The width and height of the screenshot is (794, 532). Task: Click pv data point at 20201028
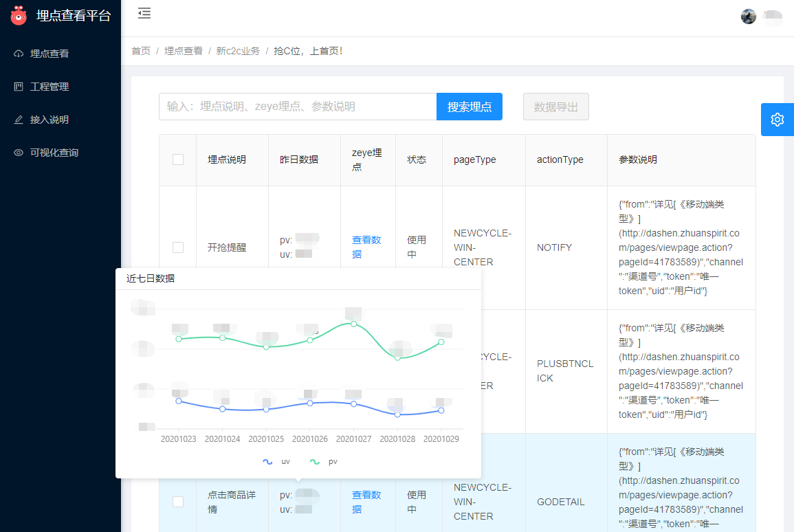(x=397, y=358)
